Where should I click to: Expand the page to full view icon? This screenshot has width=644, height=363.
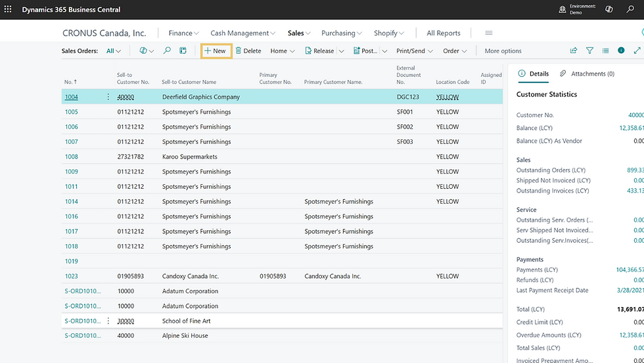[637, 51]
